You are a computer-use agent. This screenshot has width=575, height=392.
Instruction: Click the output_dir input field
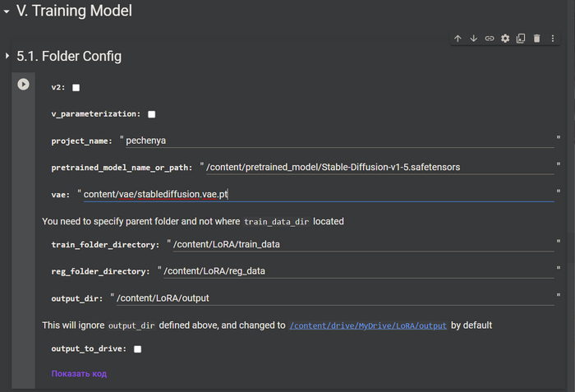pos(335,297)
